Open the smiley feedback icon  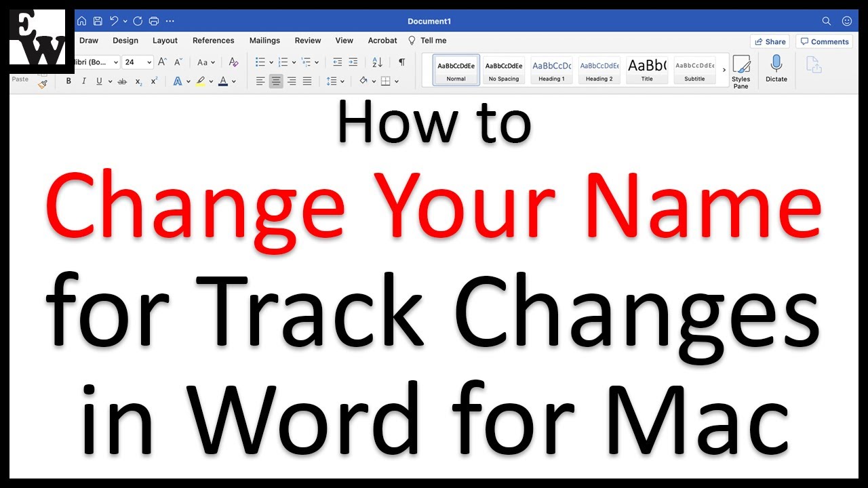(x=846, y=21)
